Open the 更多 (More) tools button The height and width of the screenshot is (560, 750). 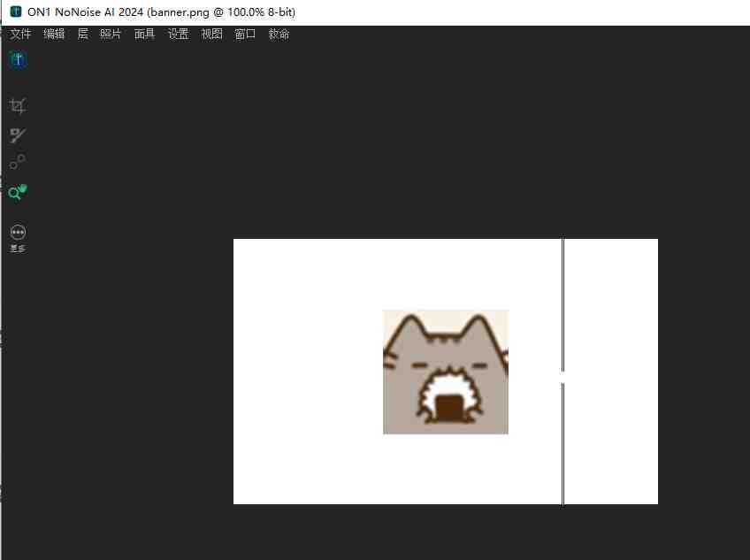(x=18, y=233)
